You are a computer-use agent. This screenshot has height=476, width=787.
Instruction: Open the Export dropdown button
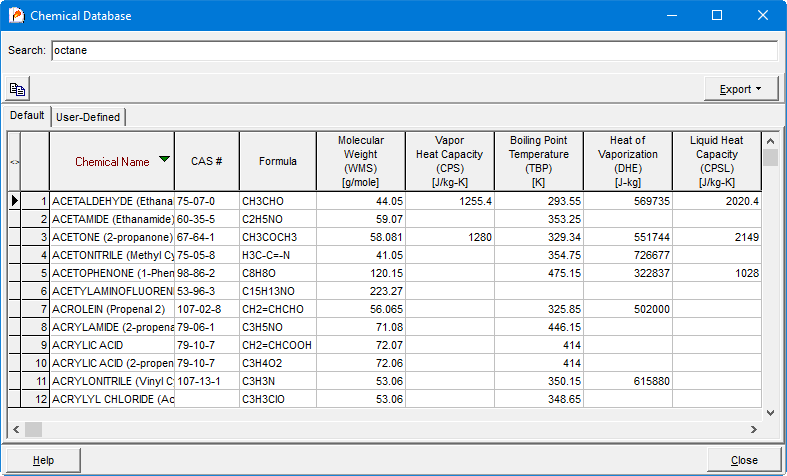[741, 89]
